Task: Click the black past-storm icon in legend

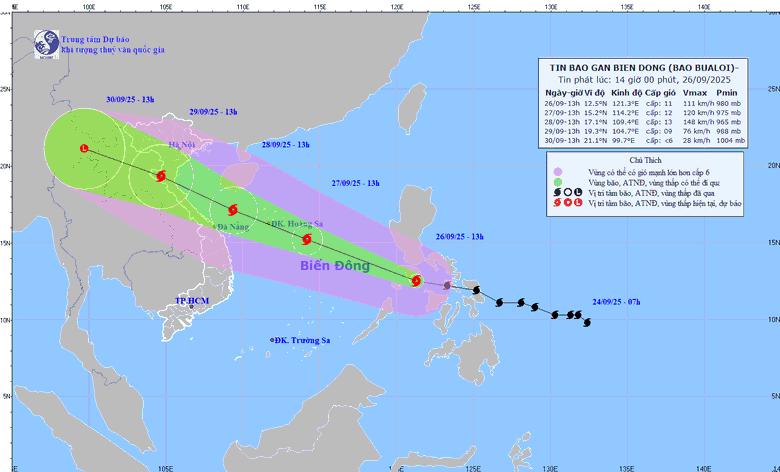Action: (553, 191)
